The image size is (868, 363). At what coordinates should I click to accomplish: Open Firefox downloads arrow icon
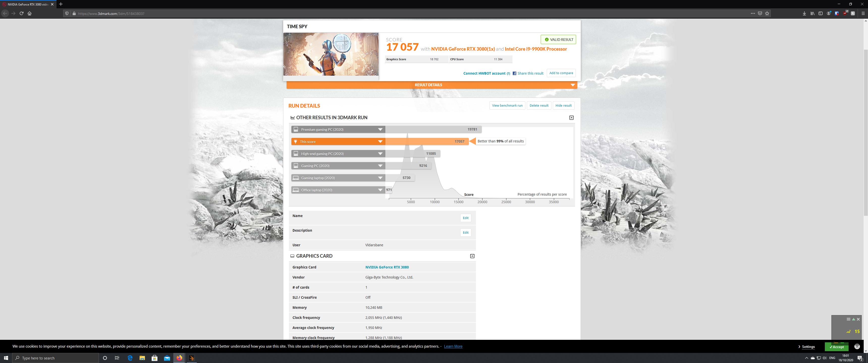(804, 13)
